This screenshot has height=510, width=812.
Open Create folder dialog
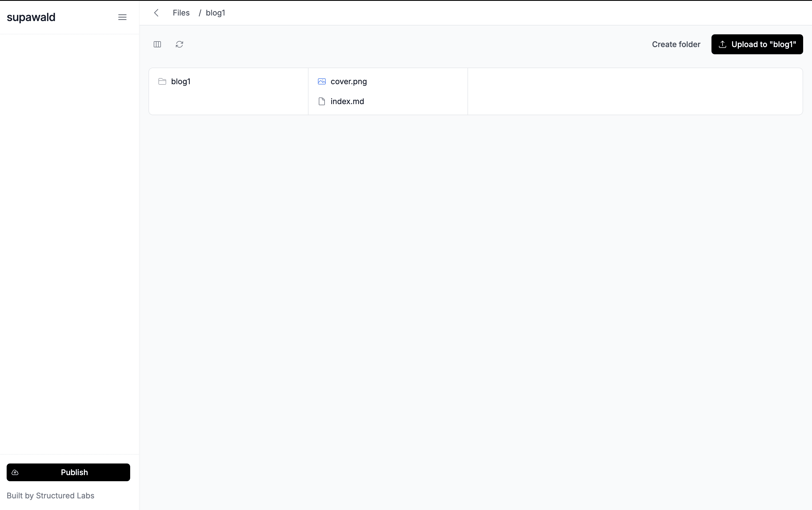(x=676, y=44)
